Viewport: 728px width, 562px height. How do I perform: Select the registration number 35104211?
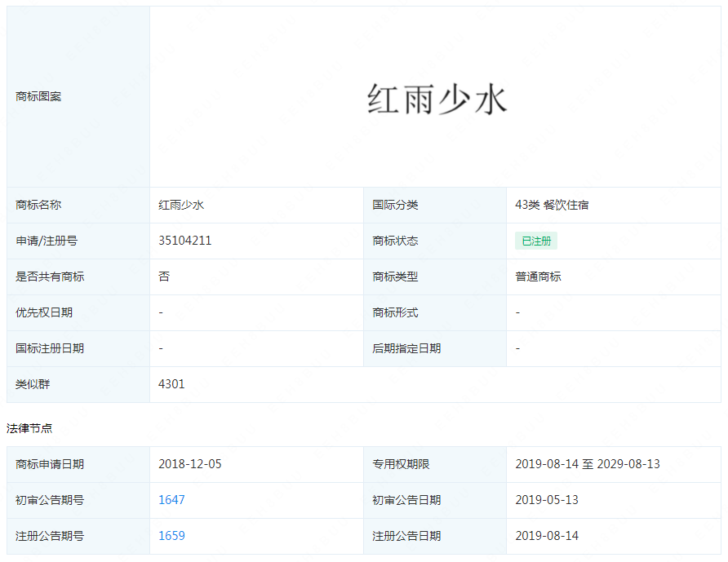[x=184, y=241]
